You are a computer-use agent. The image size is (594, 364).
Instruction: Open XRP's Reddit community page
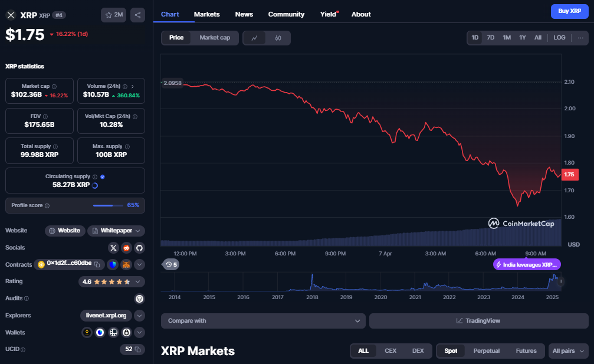point(126,248)
